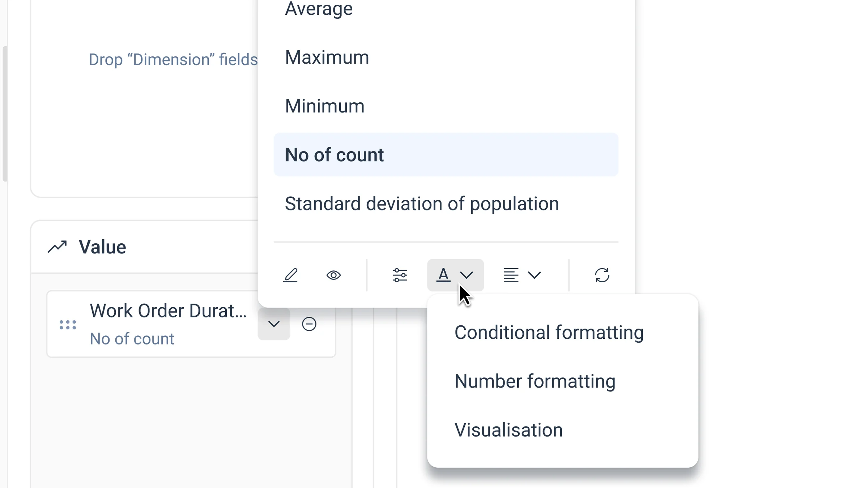Open Number formatting
The height and width of the screenshot is (488, 868).
(535, 381)
